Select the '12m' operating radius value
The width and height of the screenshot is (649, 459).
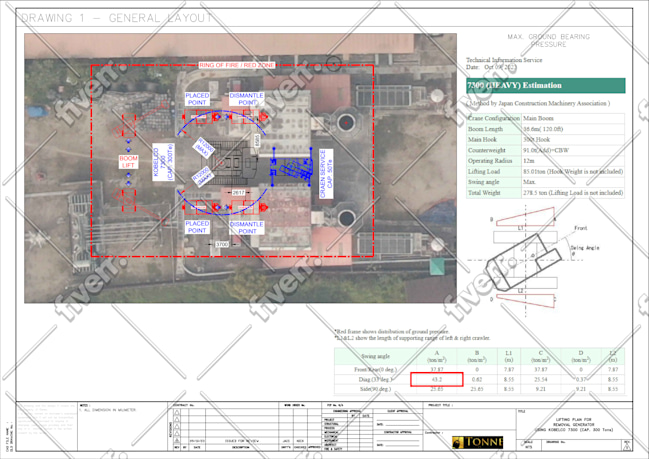(x=528, y=161)
